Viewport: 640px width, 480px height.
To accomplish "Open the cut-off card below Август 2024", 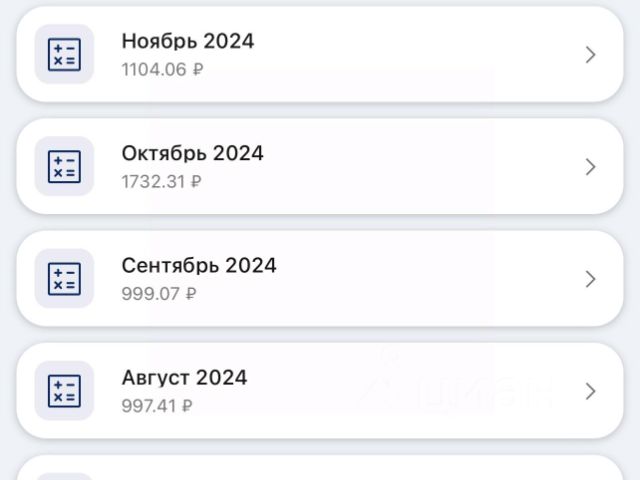I will tap(320, 468).
